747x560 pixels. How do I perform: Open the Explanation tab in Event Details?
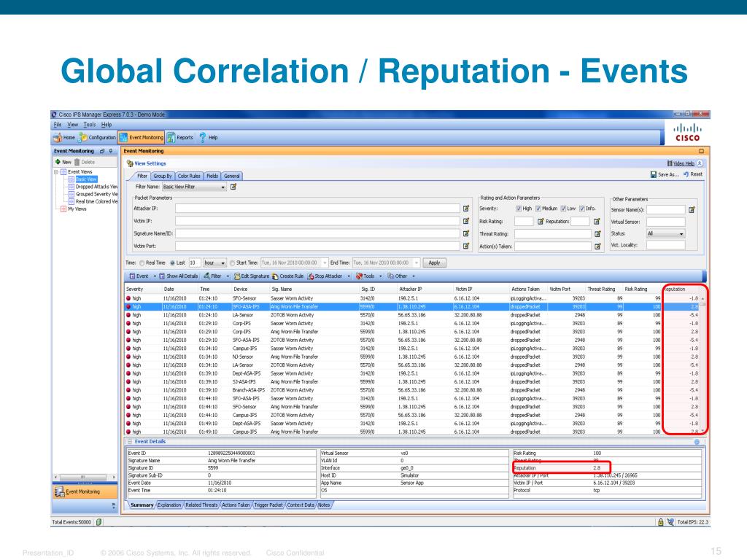click(169, 505)
